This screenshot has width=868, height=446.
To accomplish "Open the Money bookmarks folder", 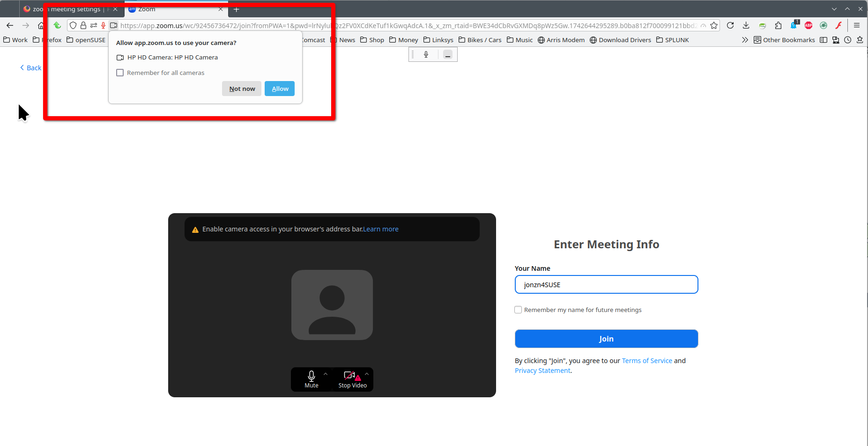I will coord(404,40).
